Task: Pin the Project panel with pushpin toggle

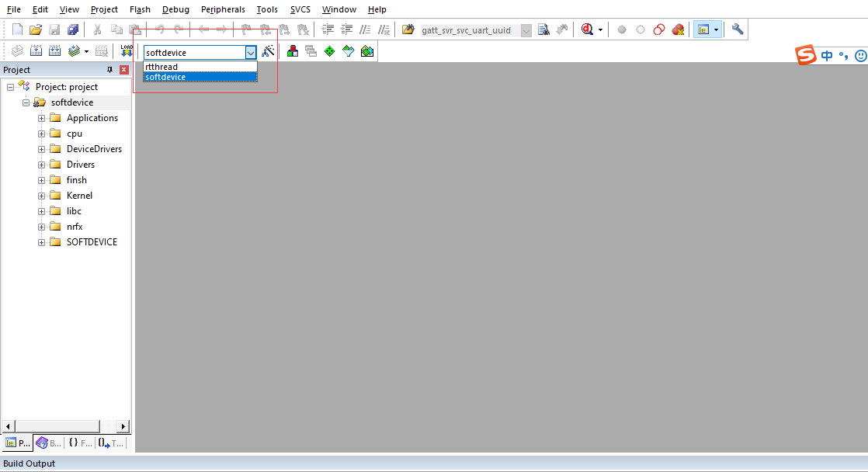Action: (109, 70)
